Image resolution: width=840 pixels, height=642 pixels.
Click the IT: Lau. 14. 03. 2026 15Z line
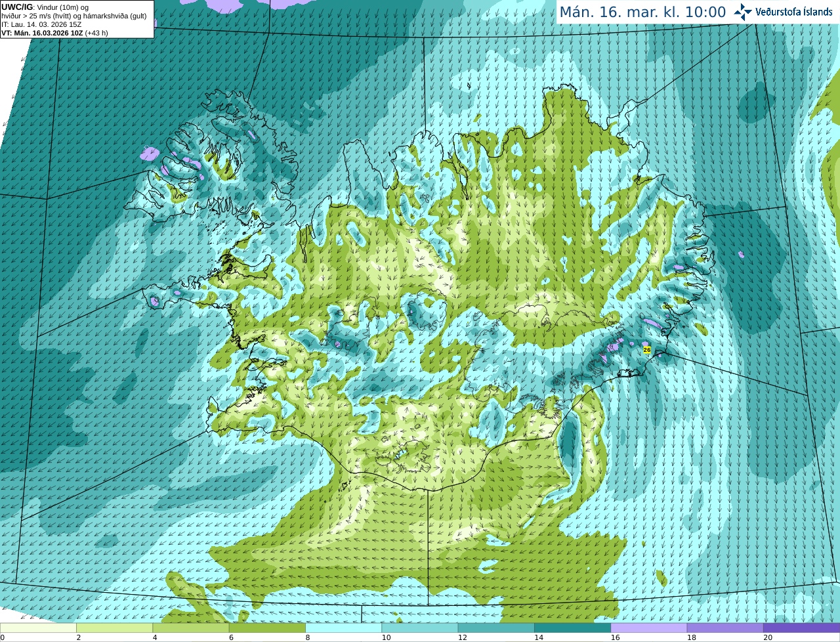[x=41, y=24]
